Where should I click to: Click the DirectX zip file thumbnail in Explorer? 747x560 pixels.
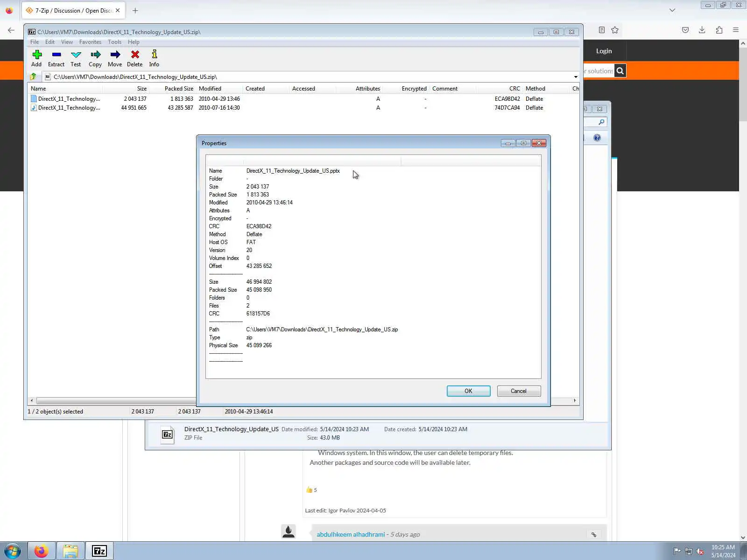[x=167, y=434]
